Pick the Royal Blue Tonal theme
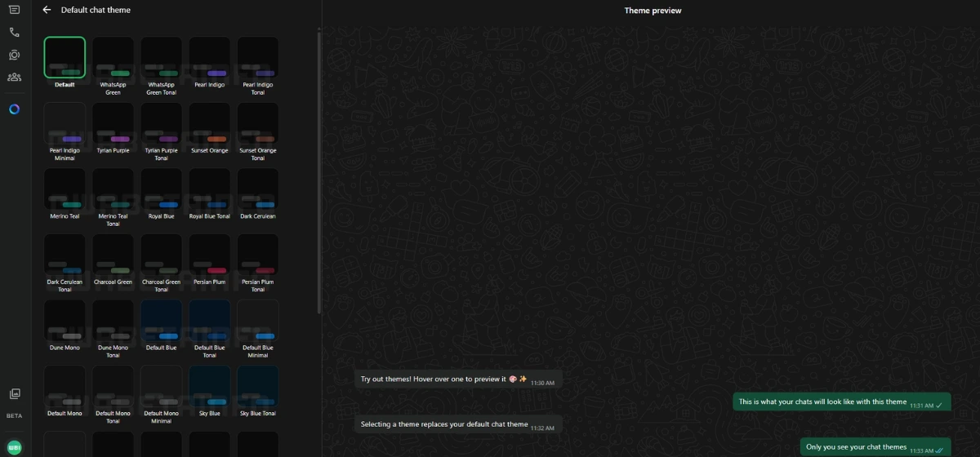 point(210,189)
